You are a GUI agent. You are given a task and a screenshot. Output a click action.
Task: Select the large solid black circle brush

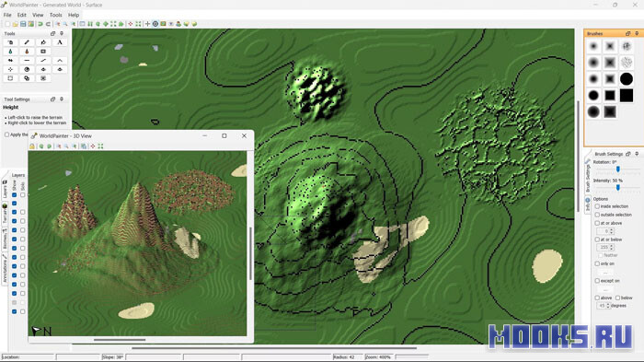click(627, 79)
